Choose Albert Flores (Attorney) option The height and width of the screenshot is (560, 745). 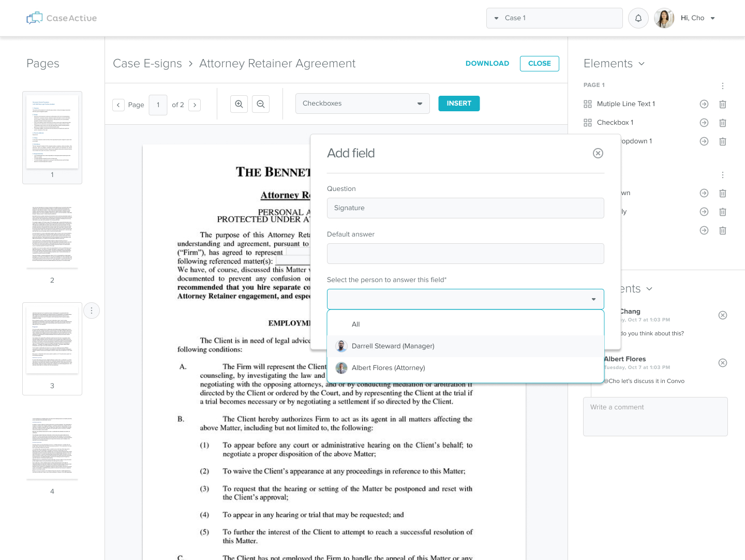[388, 368]
